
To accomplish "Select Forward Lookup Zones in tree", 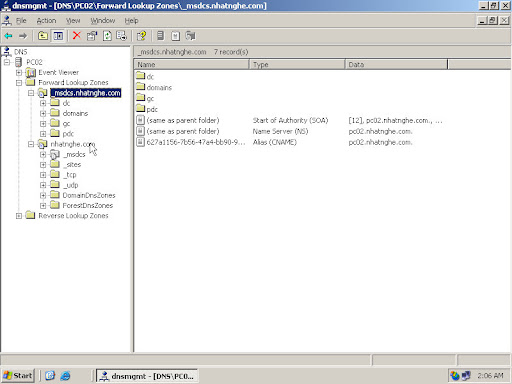I will pyautogui.click(x=73, y=83).
